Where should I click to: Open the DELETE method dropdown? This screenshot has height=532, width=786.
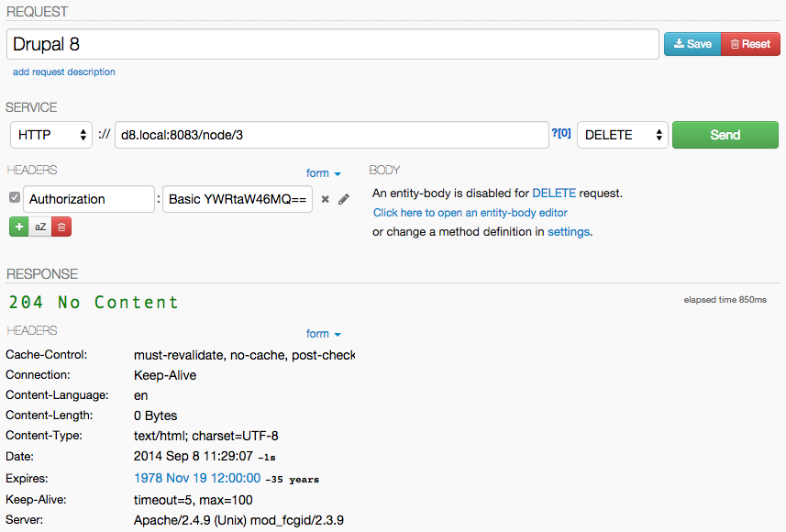(x=622, y=135)
